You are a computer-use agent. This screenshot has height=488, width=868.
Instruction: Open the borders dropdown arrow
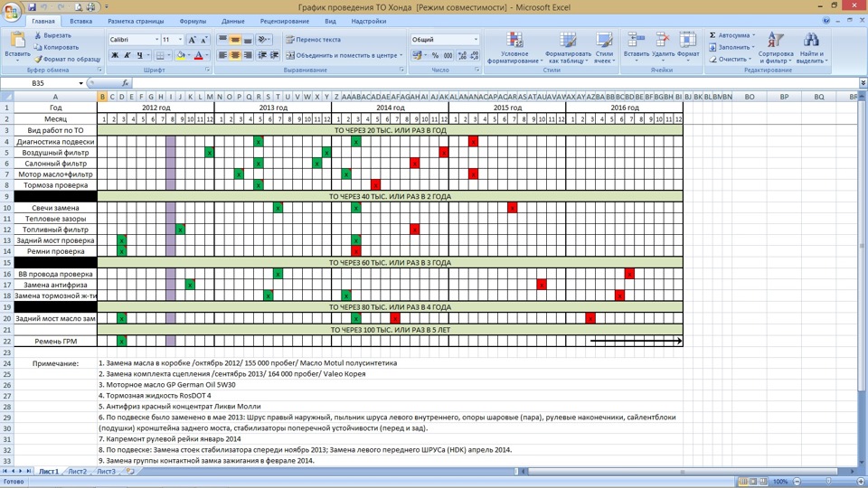(x=168, y=55)
